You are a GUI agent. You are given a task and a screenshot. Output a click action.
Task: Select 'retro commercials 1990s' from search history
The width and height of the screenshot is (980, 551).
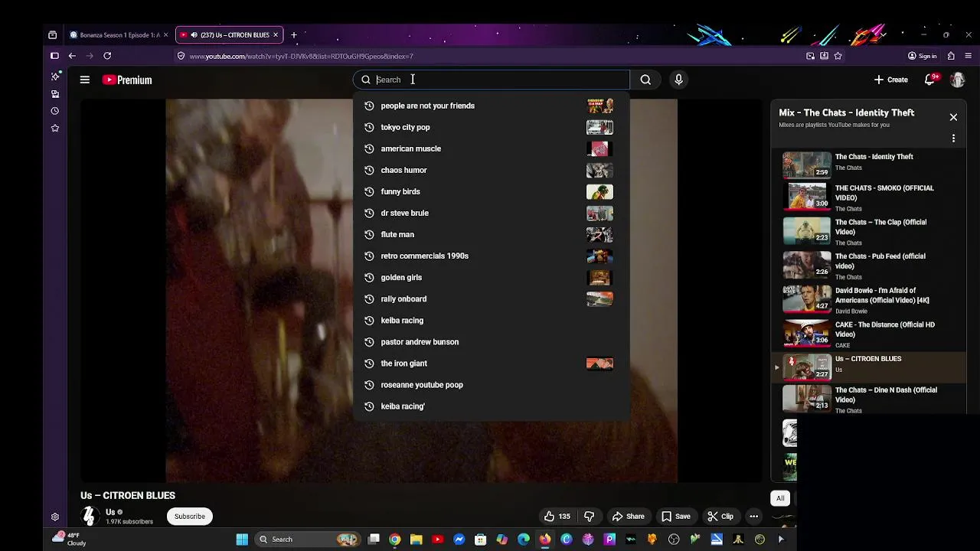tap(491, 256)
